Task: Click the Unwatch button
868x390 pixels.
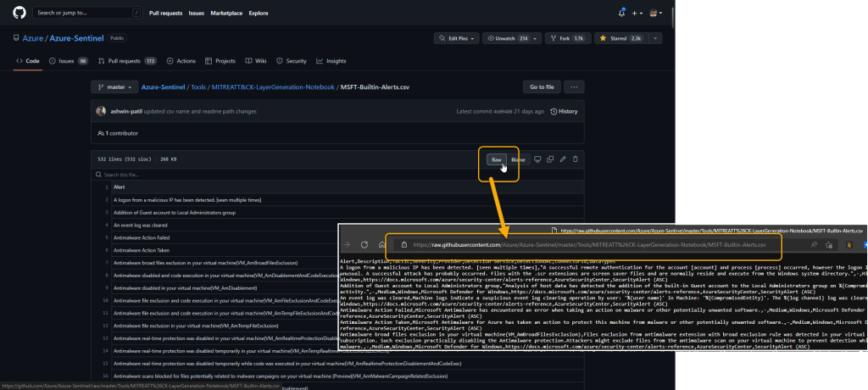Action: [x=507, y=38]
